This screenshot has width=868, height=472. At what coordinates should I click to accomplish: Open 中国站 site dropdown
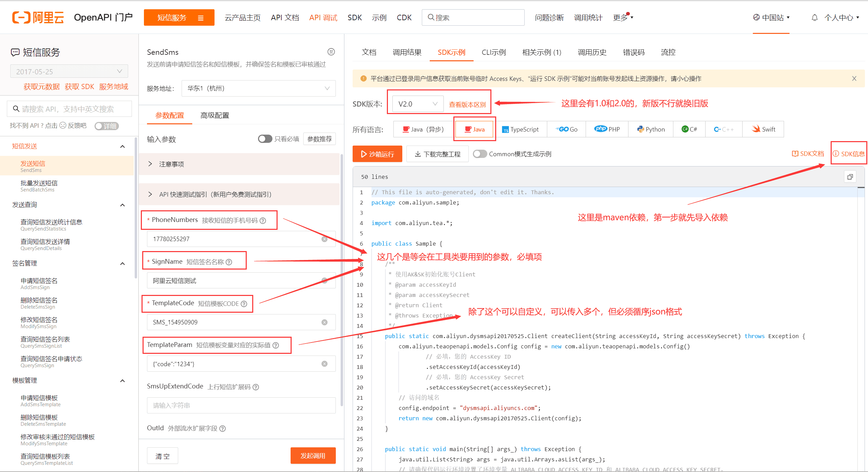(771, 17)
